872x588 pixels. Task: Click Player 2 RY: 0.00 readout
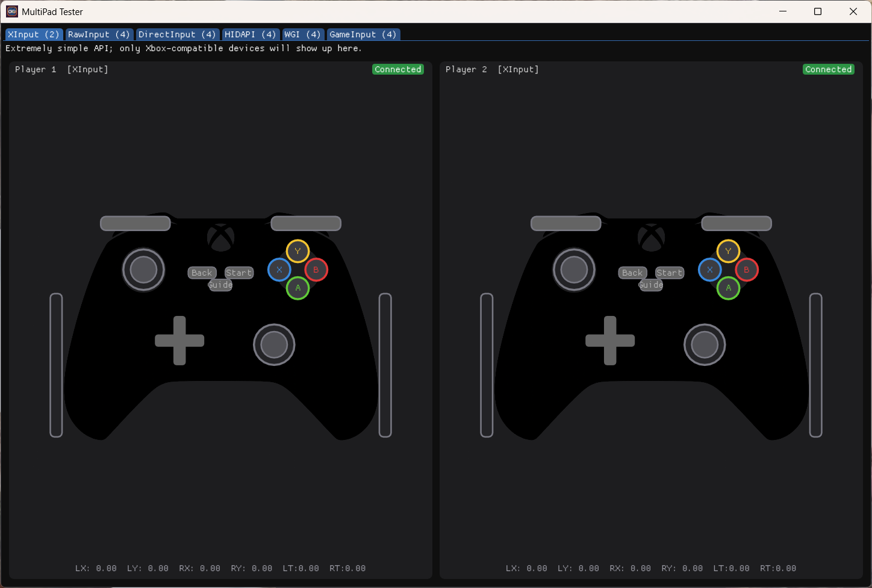click(682, 568)
